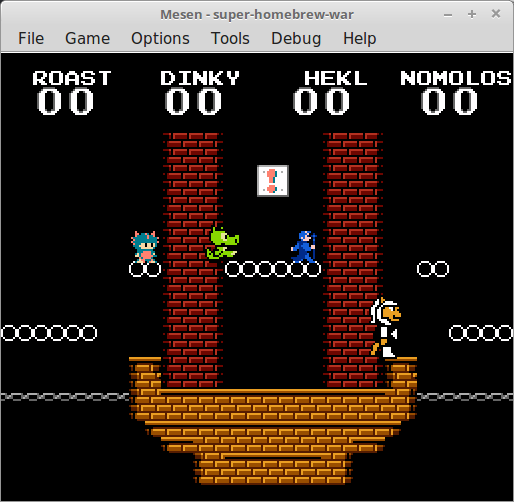Close the Mesen emulator window

[496, 14]
